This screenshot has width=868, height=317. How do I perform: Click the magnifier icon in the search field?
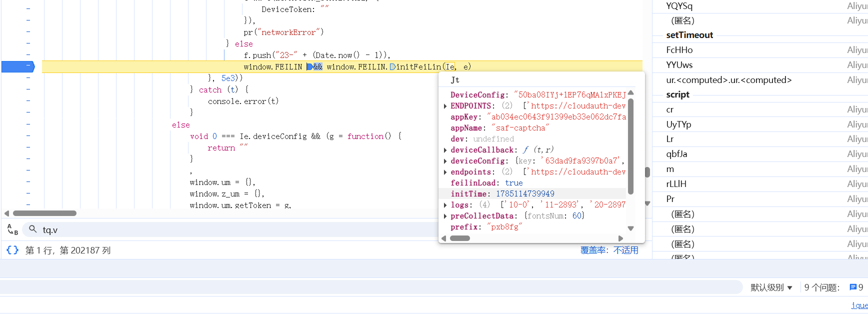pos(33,229)
